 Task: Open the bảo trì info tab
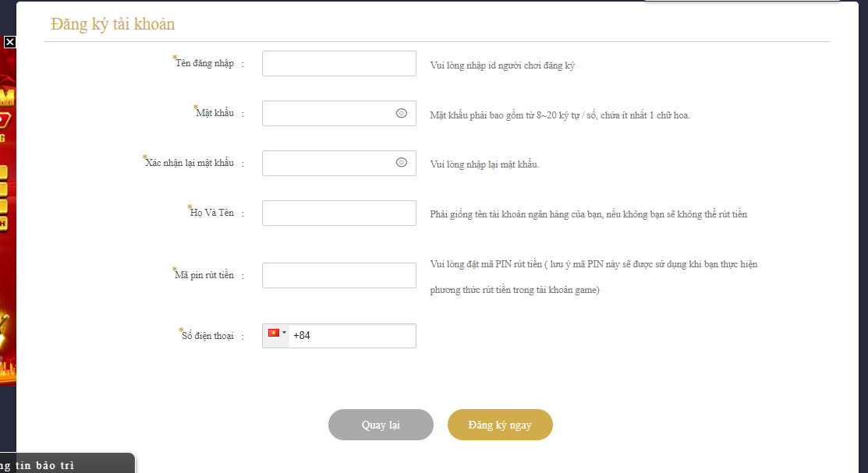coord(66,464)
